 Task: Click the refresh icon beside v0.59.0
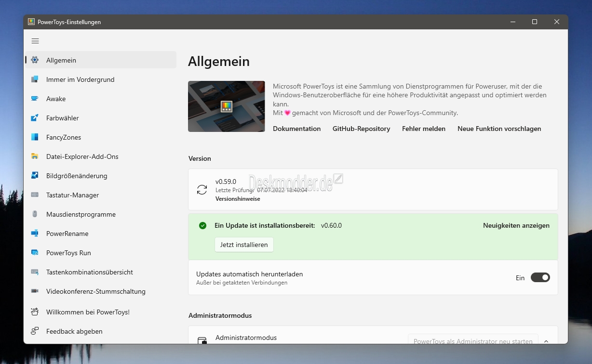click(x=202, y=190)
